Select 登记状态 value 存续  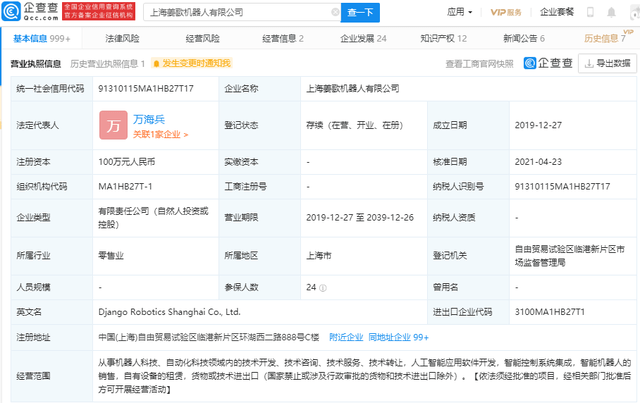(x=355, y=125)
